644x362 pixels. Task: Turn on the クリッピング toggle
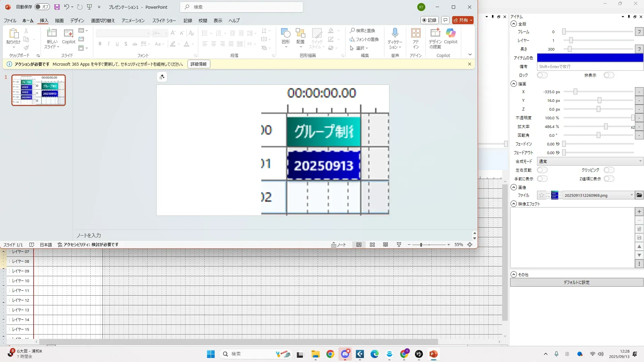609,170
